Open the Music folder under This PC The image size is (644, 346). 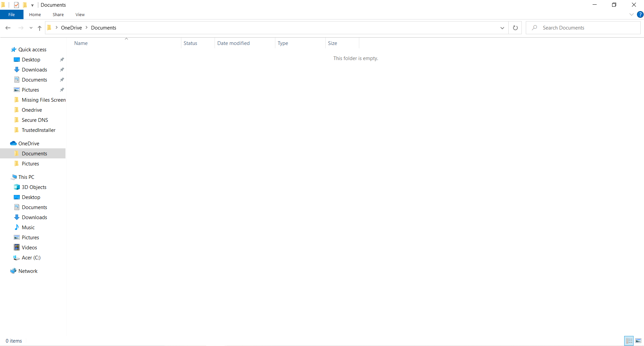coord(28,227)
